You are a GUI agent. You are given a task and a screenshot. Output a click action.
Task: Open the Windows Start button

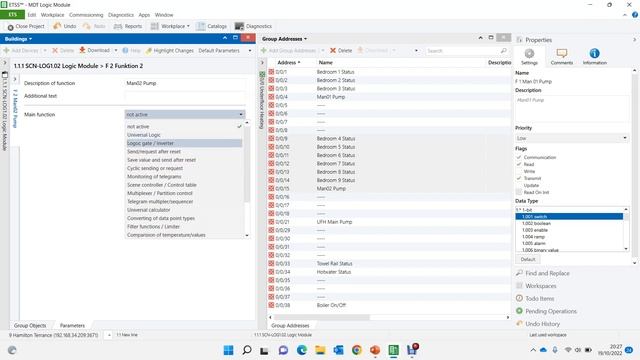click(x=229, y=350)
